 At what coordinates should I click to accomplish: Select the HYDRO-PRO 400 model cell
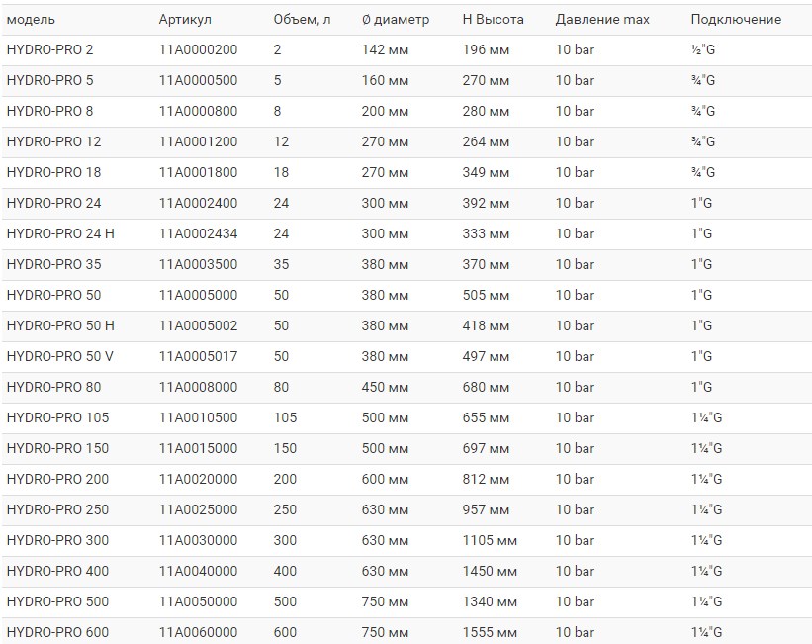click(58, 571)
